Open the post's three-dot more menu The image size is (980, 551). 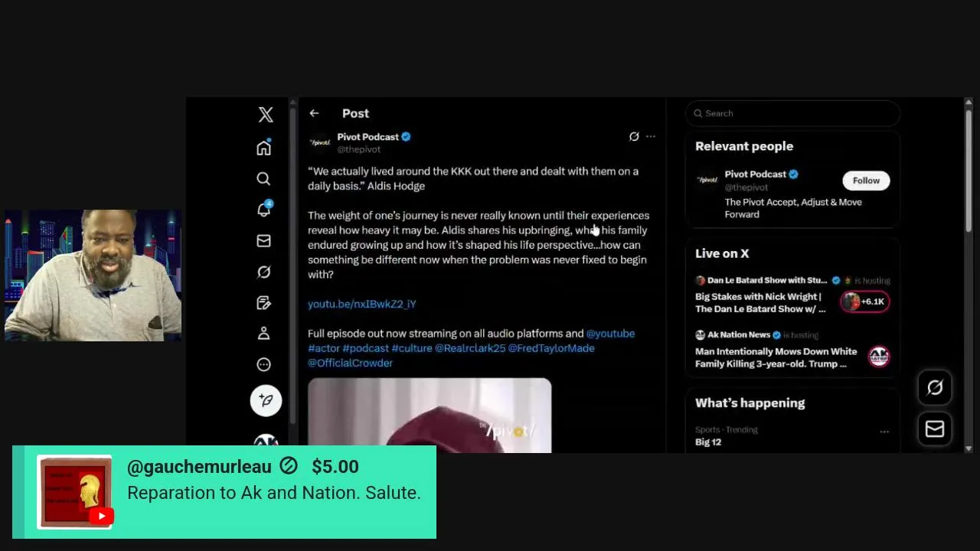click(x=651, y=137)
